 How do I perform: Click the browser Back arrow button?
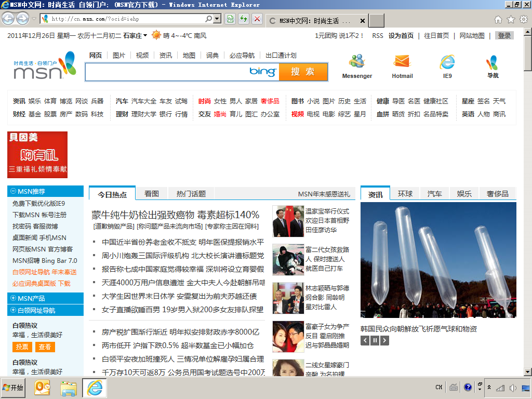(8, 19)
